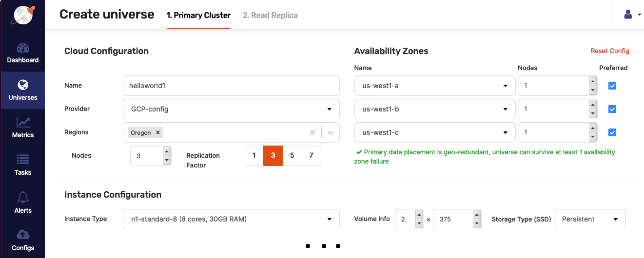The width and height of the screenshot is (644, 258).
Task: Click the Reset Config link
Action: tap(610, 51)
